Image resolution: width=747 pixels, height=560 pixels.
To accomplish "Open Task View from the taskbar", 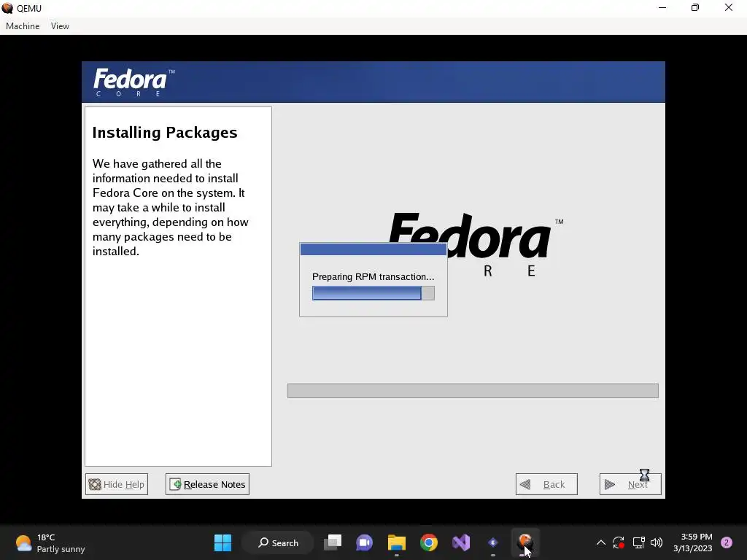I will pyautogui.click(x=333, y=542).
